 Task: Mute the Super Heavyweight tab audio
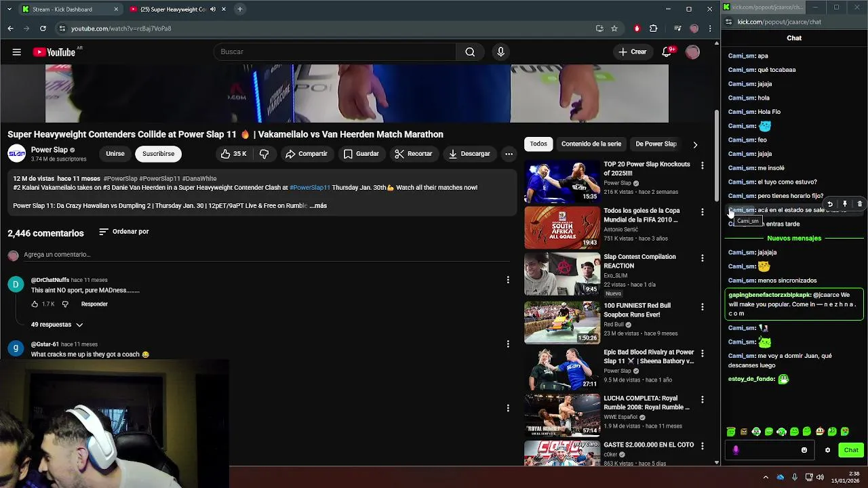[213, 9]
